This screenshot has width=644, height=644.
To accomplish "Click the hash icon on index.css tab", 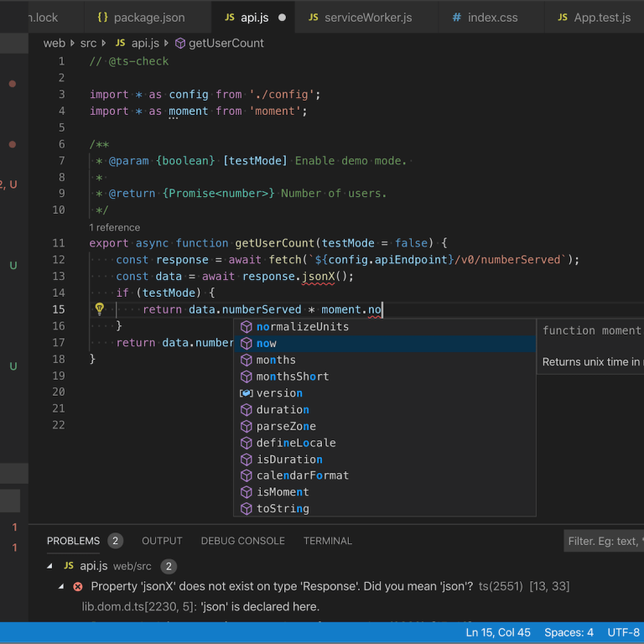I will [456, 17].
